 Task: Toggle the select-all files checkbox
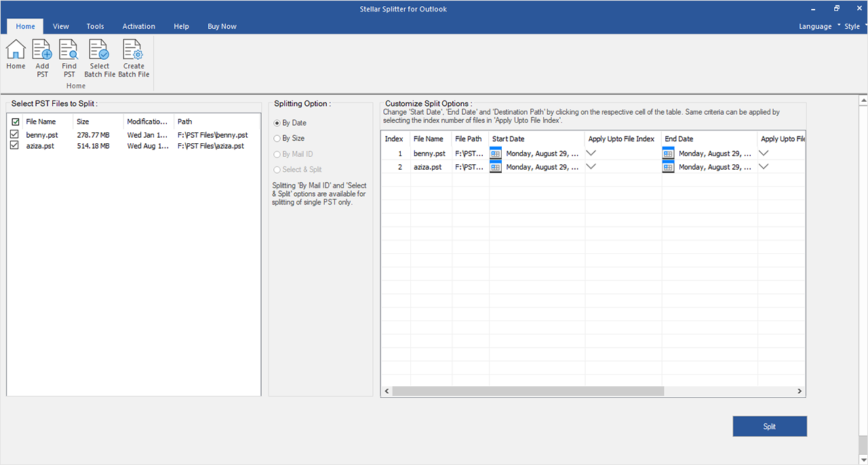[15, 122]
